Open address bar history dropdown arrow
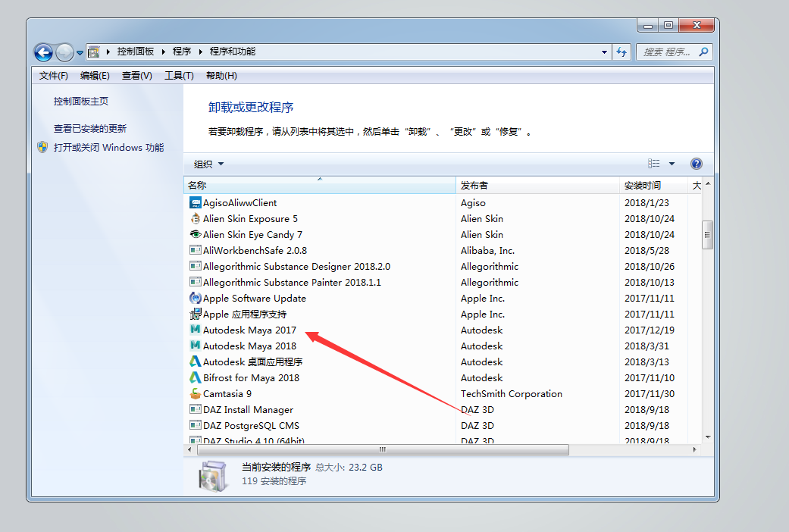This screenshot has width=789, height=532. [x=604, y=52]
